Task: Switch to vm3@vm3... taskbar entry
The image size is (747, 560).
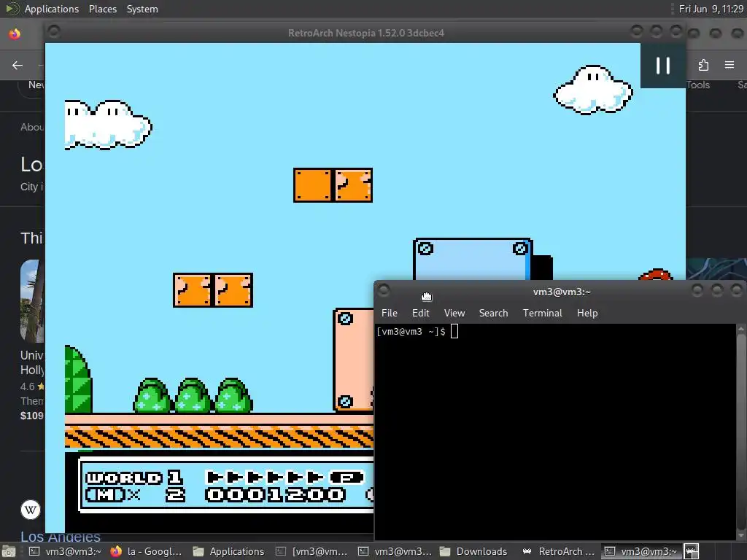Action: pyautogui.click(x=395, y=551)
